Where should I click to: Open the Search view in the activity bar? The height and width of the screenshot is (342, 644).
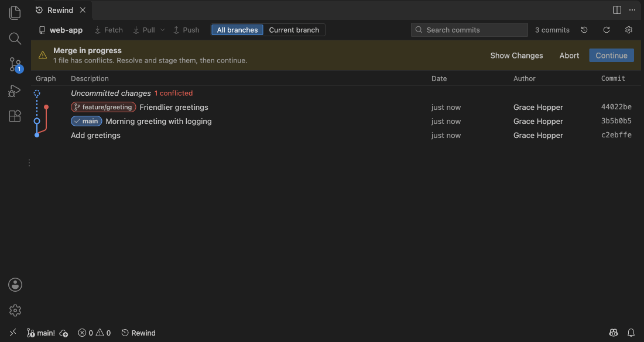point(15,39)
